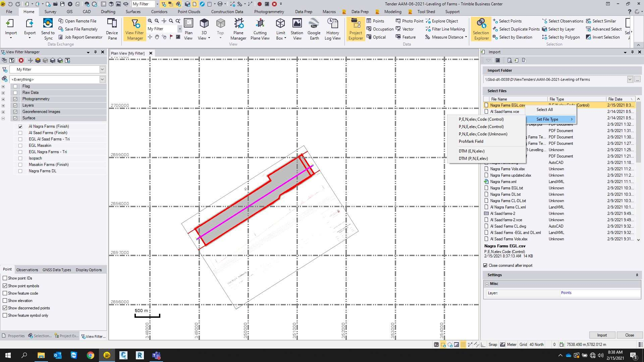Viewport: 644px width, 362px height.
Task: Click the Snap toggle in status bar
Action: [492, 344]
